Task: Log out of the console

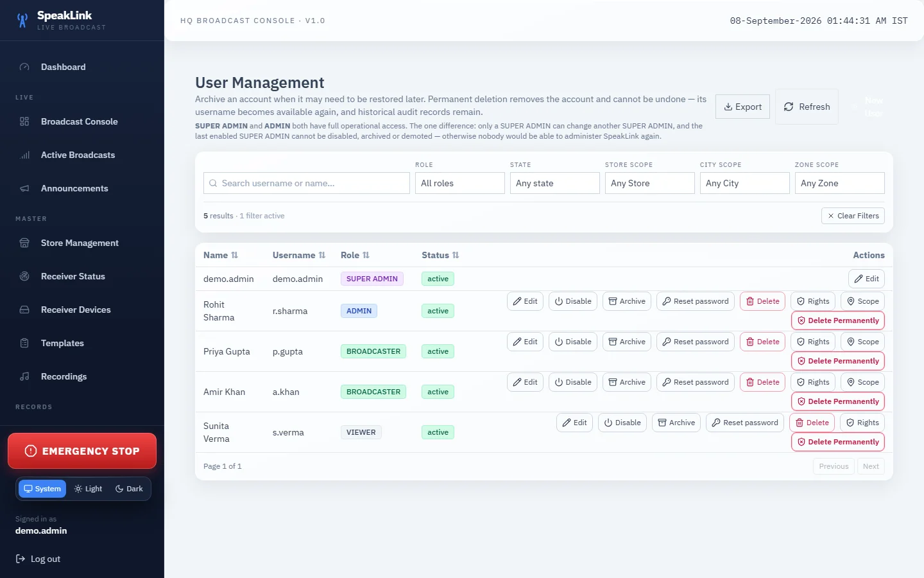Action: (38, 559)
